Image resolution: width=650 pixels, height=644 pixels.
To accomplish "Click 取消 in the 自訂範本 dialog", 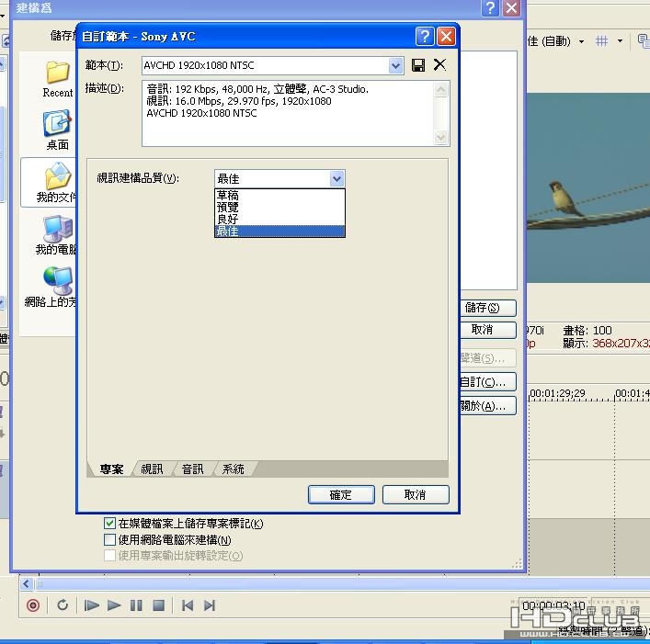I will (x=416, y=494).
